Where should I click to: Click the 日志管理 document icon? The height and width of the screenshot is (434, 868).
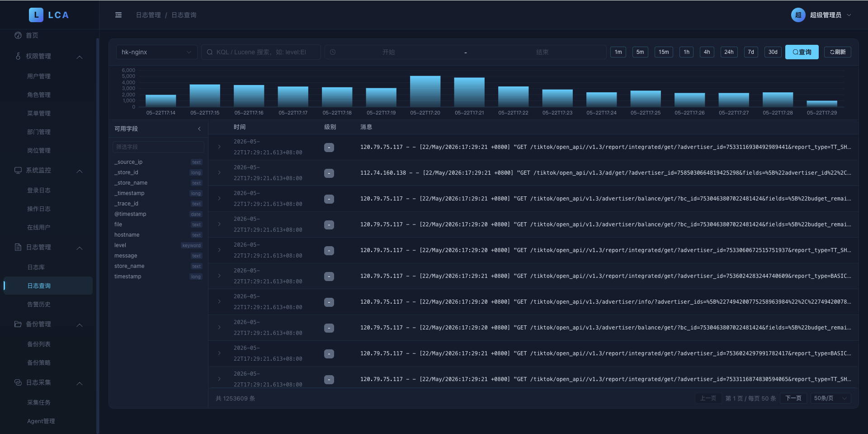pos(18,247)
